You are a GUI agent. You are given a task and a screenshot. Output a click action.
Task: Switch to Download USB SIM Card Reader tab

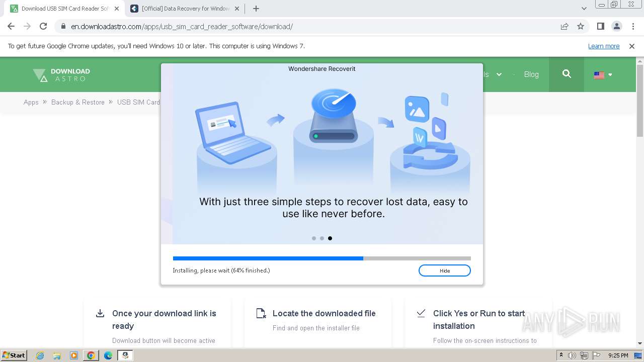click(64, 9)
